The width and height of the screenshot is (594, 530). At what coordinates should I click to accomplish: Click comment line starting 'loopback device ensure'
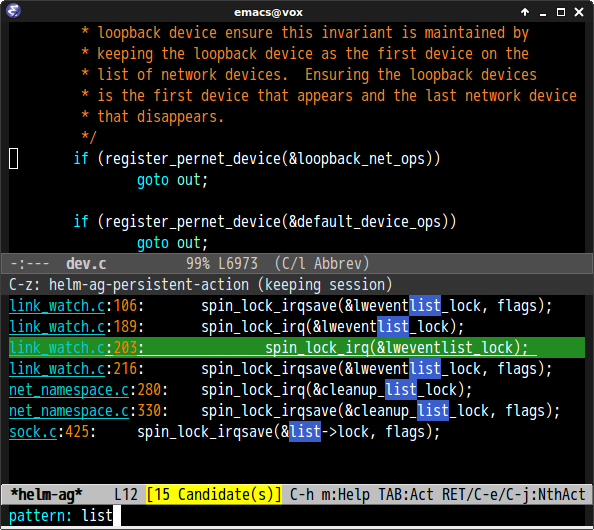[x=305, y=33]
